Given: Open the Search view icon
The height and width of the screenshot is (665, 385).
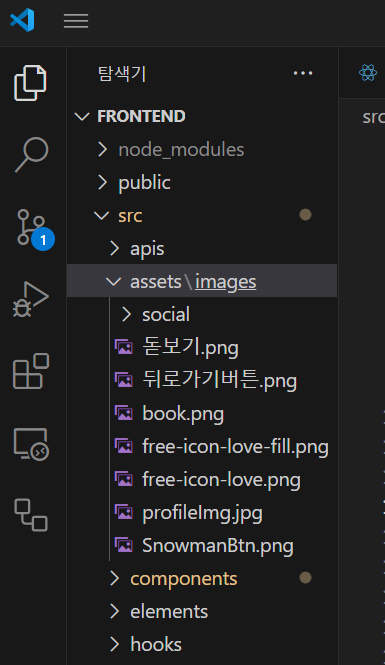Looking at the screenshot, I should click(31, 154).
